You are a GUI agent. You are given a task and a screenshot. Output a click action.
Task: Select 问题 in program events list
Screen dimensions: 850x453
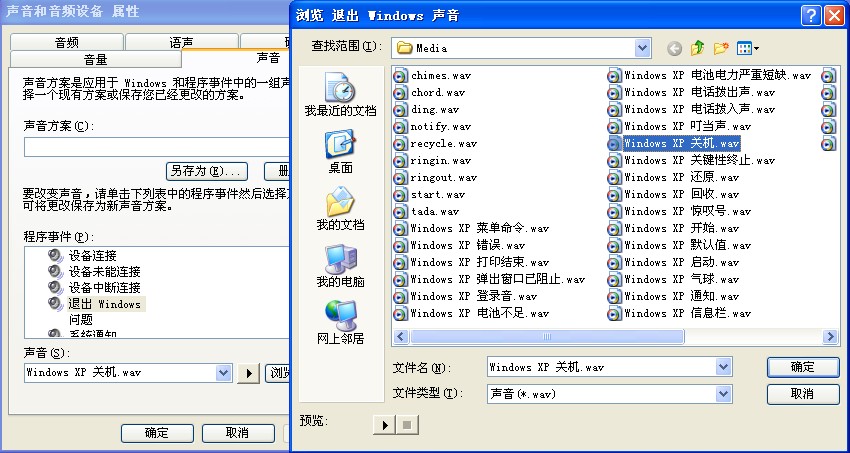81,320
